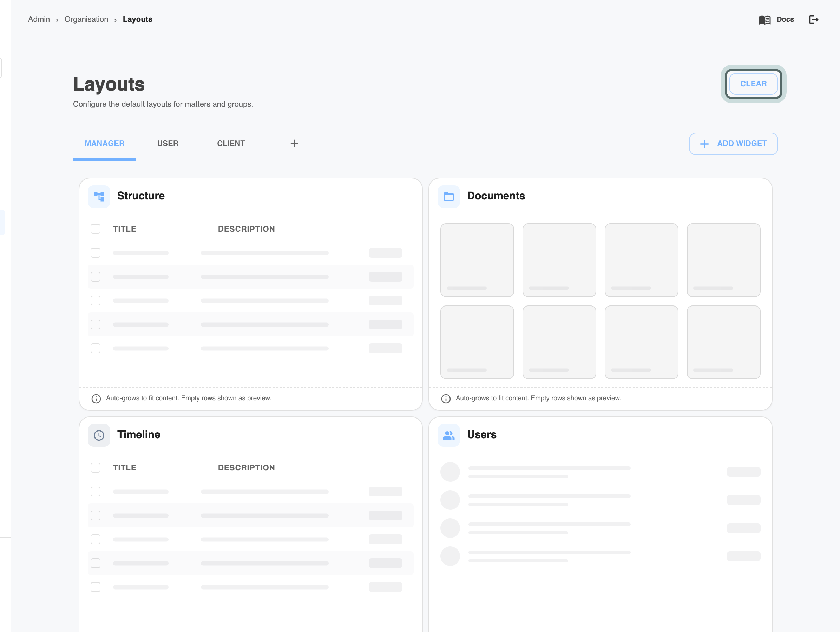The image size is (840, 632).
Task: Click the Timeline widget title
Action: point(139,435)
